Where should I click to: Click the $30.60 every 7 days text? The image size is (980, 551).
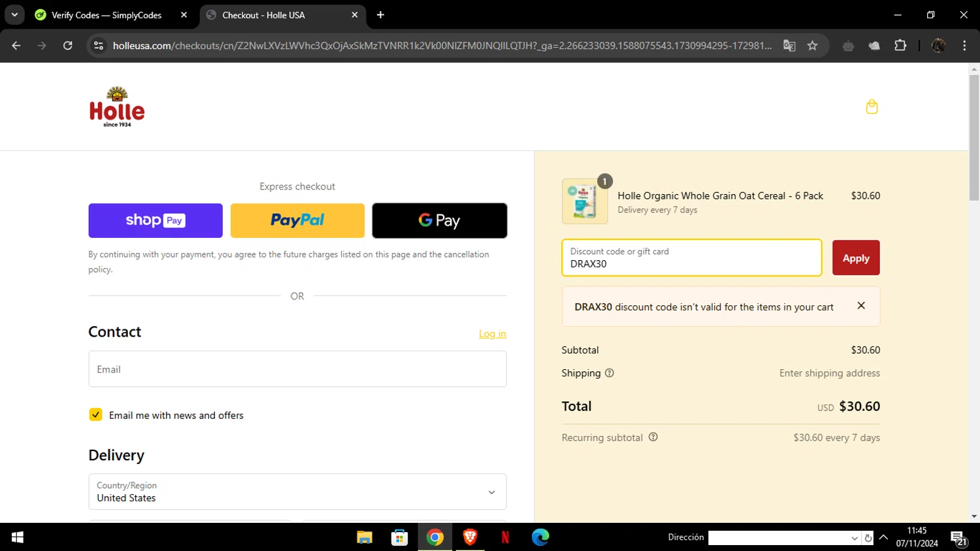pos(837,437)
